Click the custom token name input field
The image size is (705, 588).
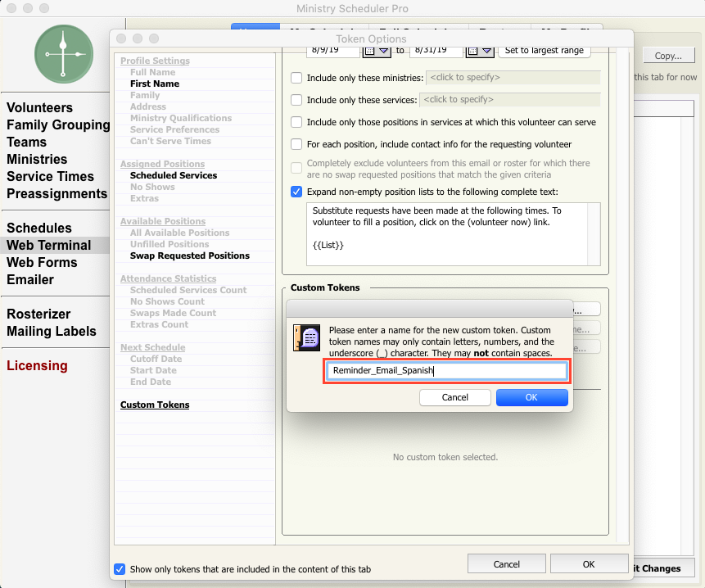446,371
